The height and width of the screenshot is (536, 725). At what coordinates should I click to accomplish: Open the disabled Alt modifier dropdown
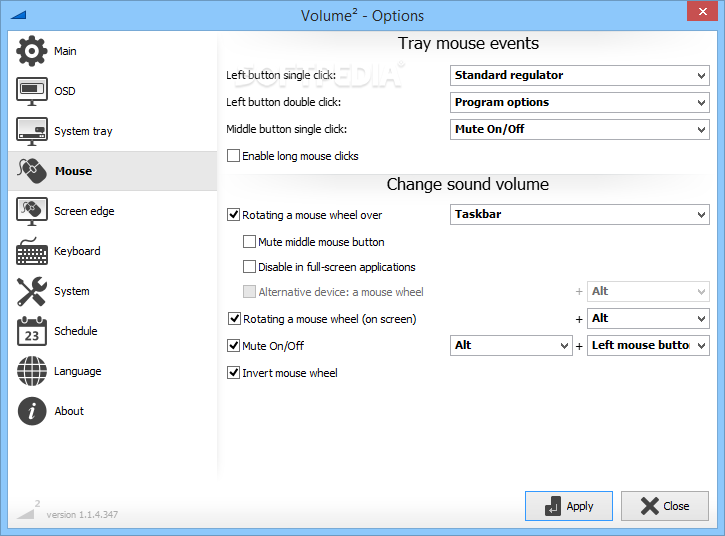[x=648, y=291]
